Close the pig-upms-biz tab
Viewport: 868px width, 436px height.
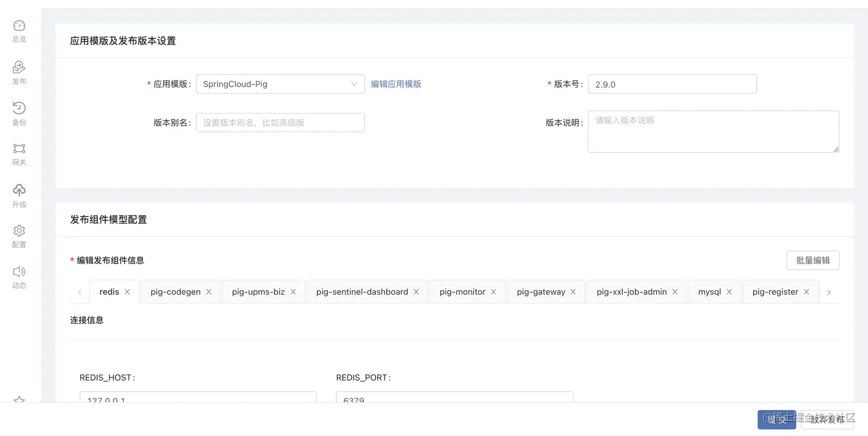point(293,292)
